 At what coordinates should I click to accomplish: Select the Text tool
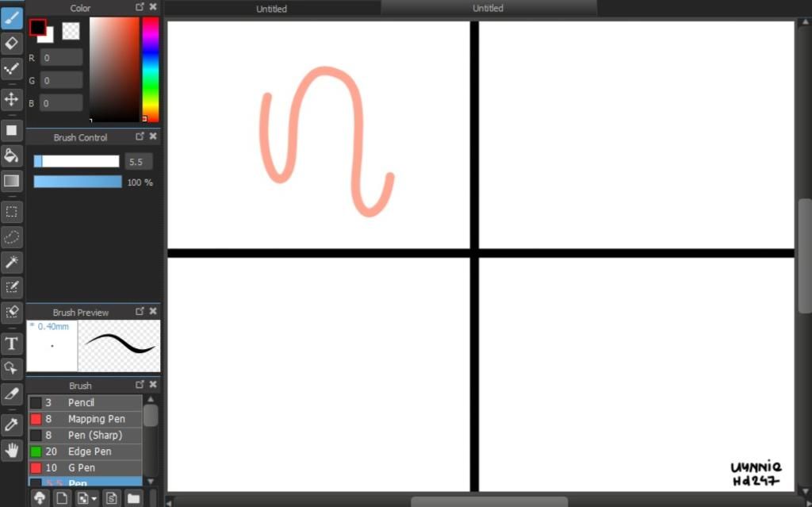[x=11, y=344]
